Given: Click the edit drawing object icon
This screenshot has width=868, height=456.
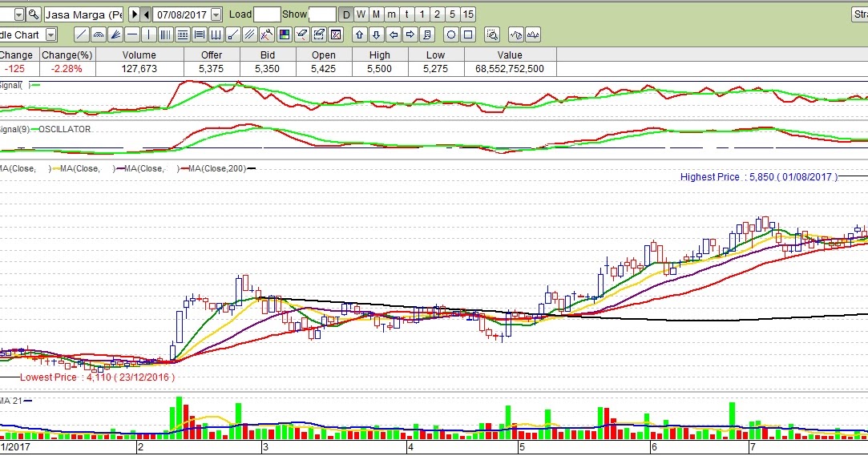Looking at the screenshot, I should point(319,35).
